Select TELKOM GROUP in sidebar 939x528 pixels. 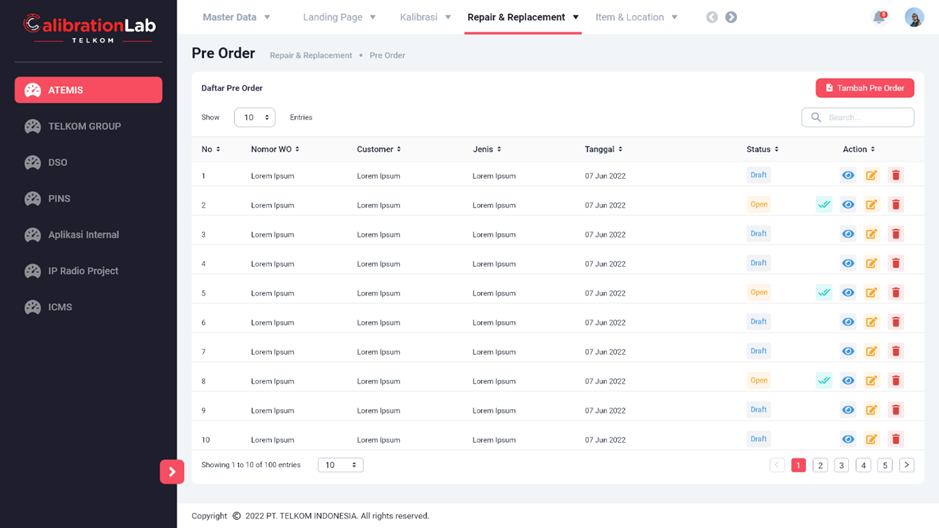[84, 127]
